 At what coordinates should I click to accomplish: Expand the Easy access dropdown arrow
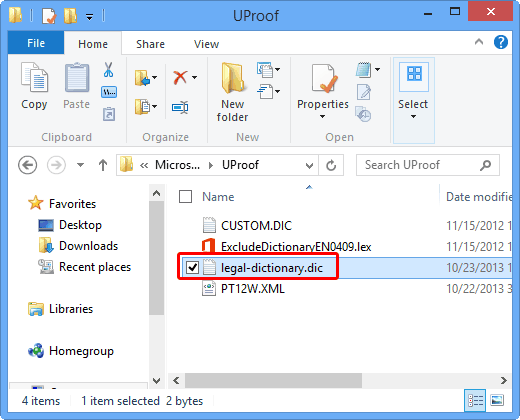[277, 91]
